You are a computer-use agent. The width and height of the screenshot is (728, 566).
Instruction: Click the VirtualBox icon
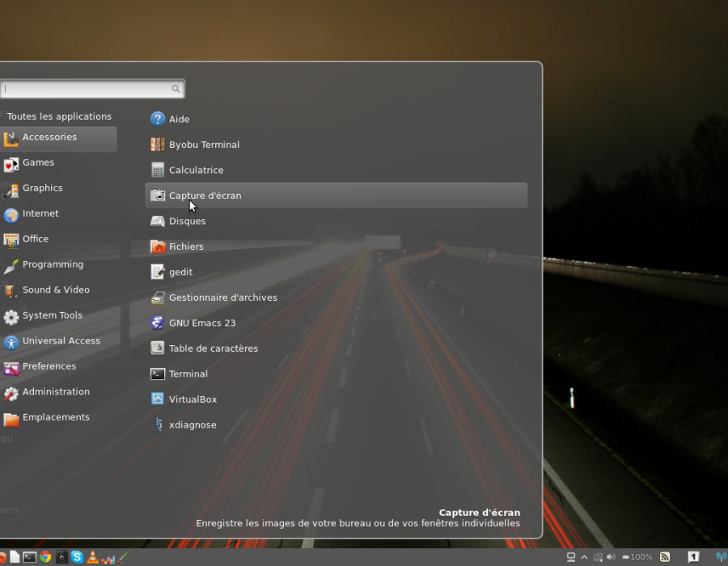(158, 399)
